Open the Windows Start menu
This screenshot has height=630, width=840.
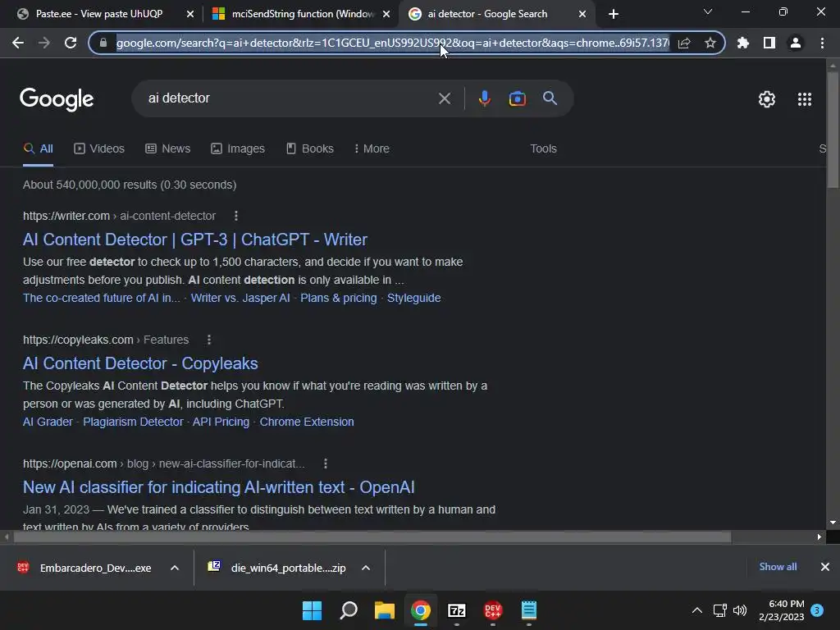click(x=313, y=610)
